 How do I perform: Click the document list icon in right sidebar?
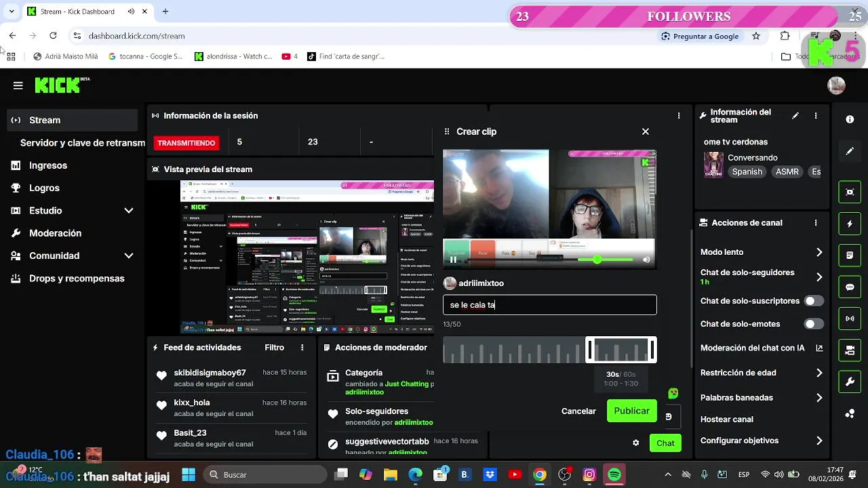pos(850,256)
